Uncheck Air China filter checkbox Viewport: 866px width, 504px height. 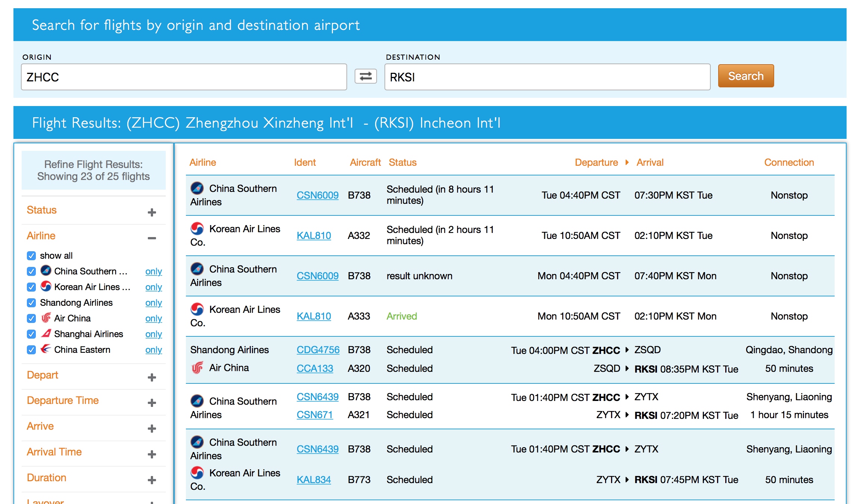tap(31, 318)
